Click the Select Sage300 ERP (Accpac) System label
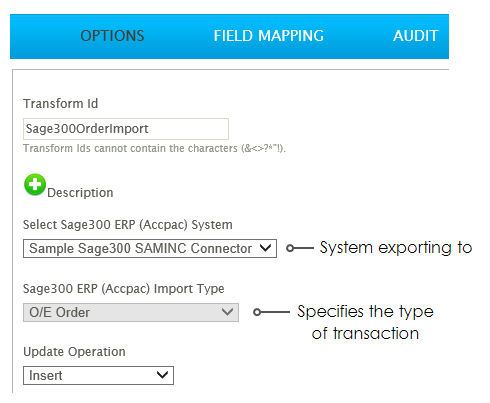Viewport: 490px width, 403px height. click(128, 225)
